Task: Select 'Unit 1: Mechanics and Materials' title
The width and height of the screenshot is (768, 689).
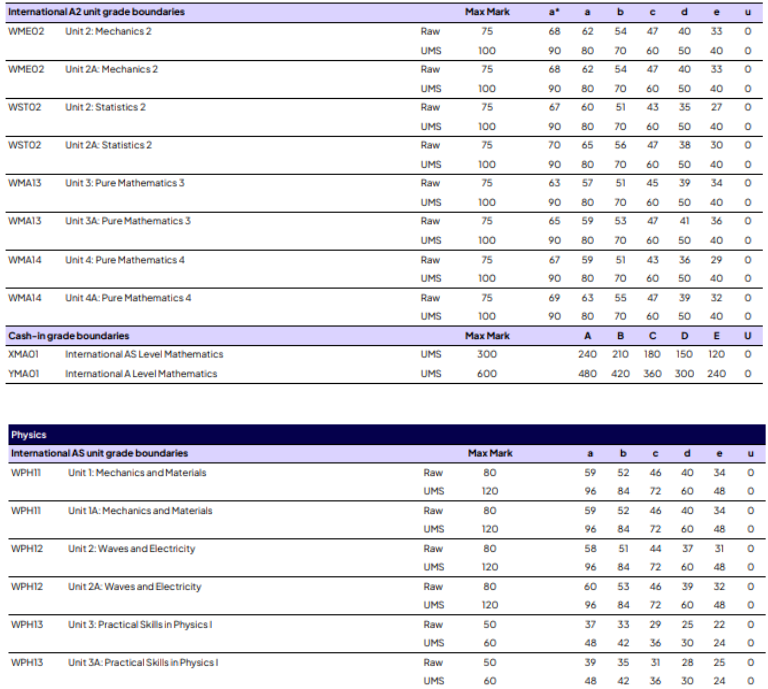Action: click(137, 473)
